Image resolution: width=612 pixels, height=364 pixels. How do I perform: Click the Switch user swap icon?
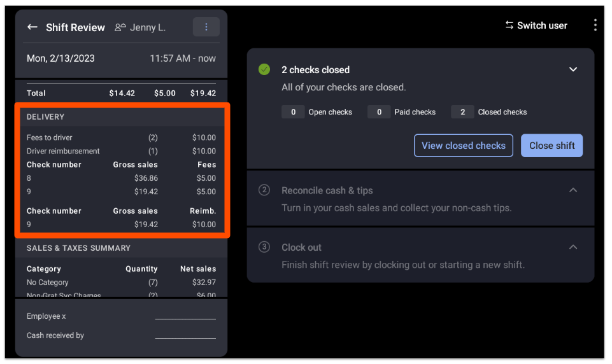(509, 25)
